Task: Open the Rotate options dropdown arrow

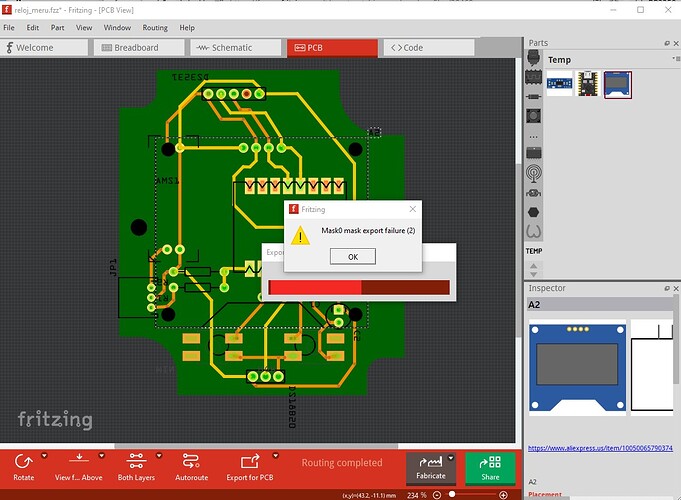Action: point(44,456)
